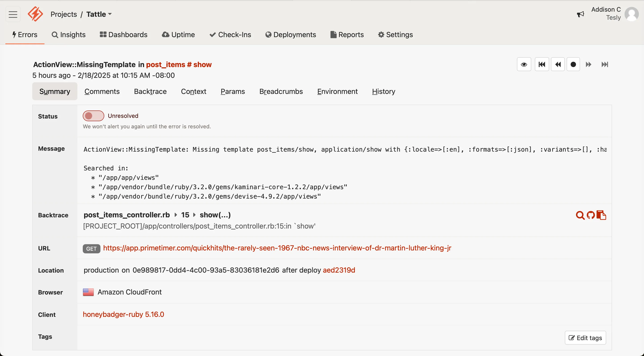Open the hamburger navigation menu

pyautogui.click(x=13, y=14)
